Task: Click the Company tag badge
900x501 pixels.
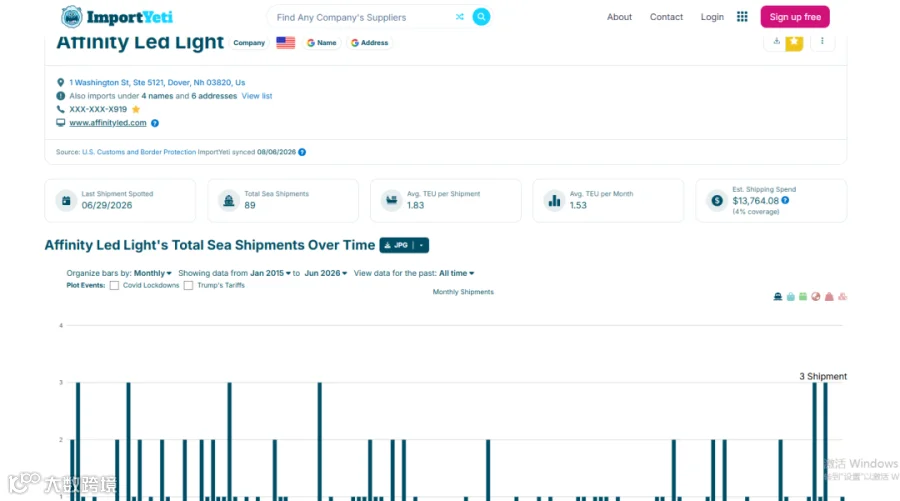Action: point(249,42)
